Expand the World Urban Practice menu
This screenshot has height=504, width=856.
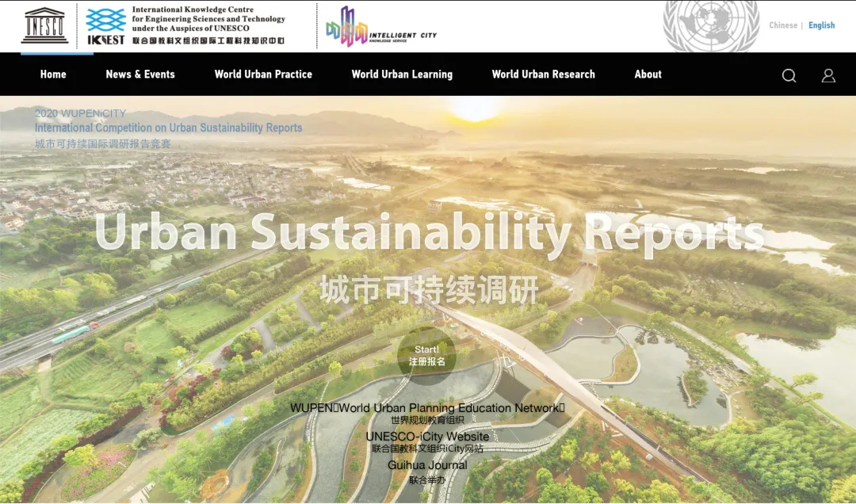pyautogui.click(x=263, y=74)
